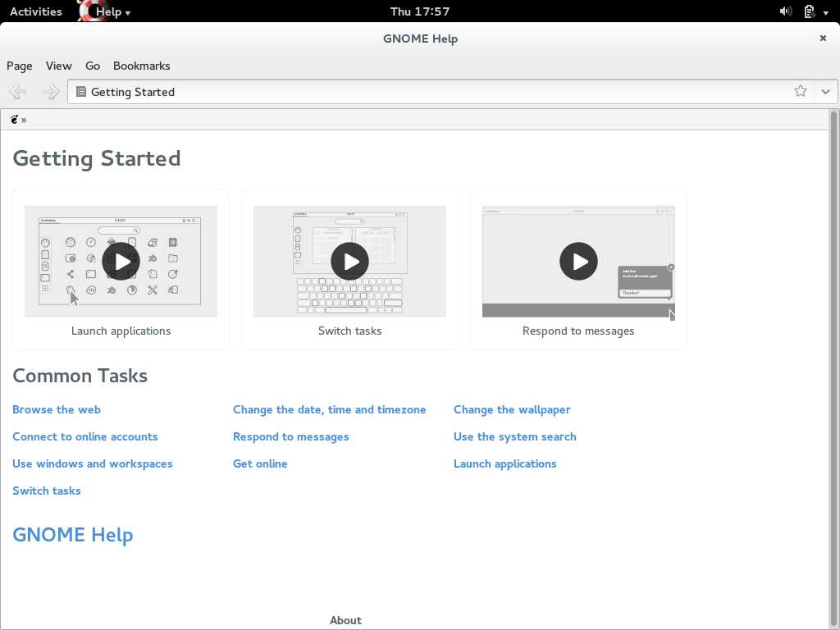Play the Respond to messages video
The height and width of the screenshot is (630, 840).
578,262
